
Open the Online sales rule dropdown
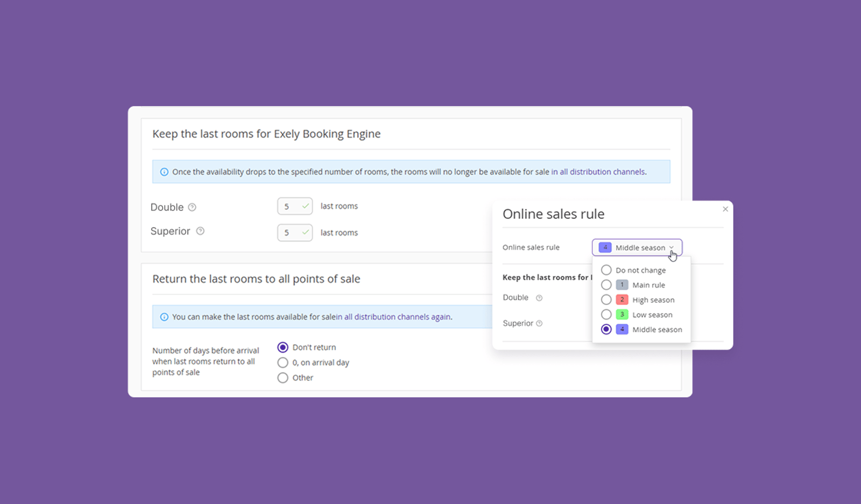[x=637, y=247]
